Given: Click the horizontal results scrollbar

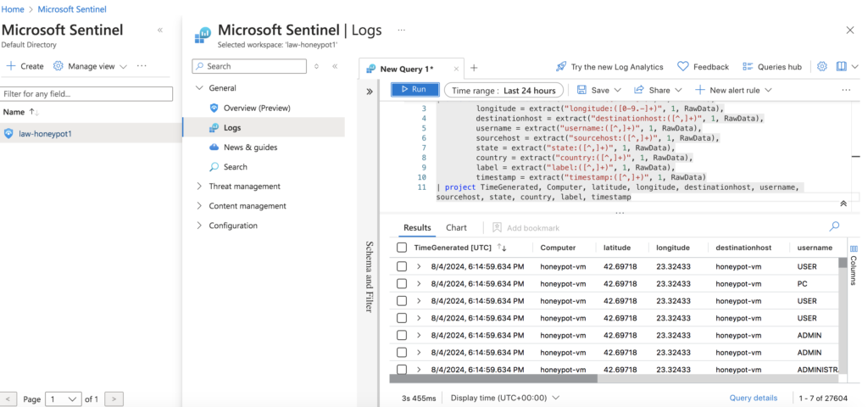Looking at the screenshot, I should pos(493,379).
